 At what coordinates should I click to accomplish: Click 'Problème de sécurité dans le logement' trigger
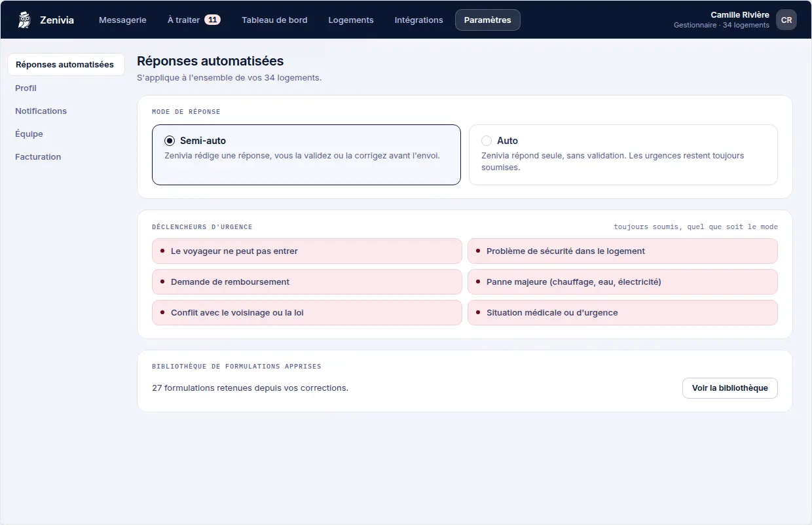click(x=623, y=251)
